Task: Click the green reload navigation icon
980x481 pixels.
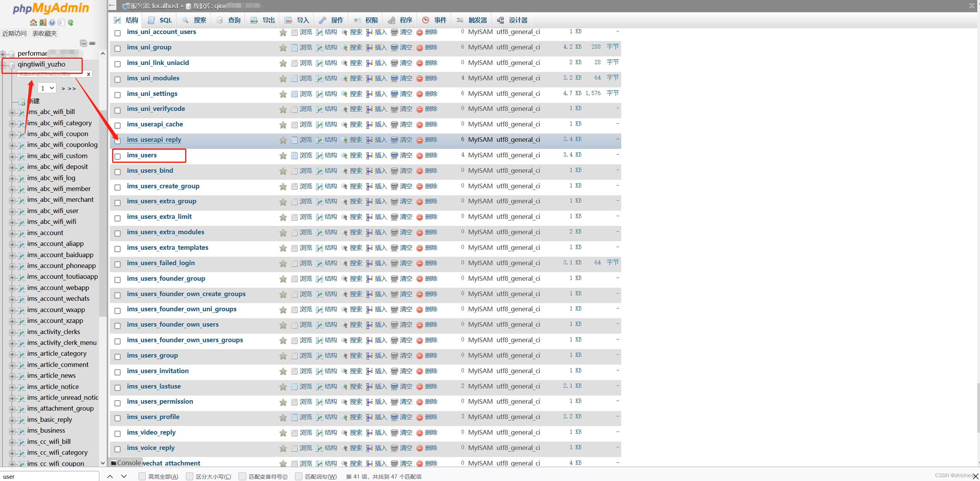Action: [70, 22]
